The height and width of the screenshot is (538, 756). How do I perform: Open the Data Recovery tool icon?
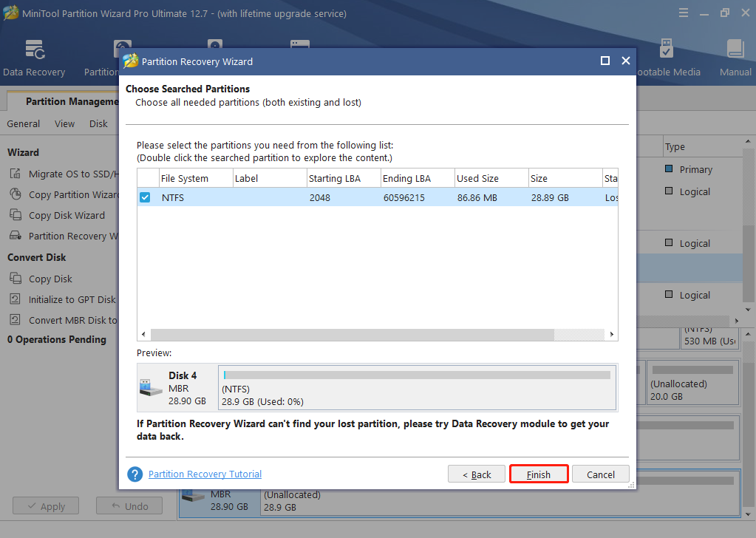(x=35, y=50)
